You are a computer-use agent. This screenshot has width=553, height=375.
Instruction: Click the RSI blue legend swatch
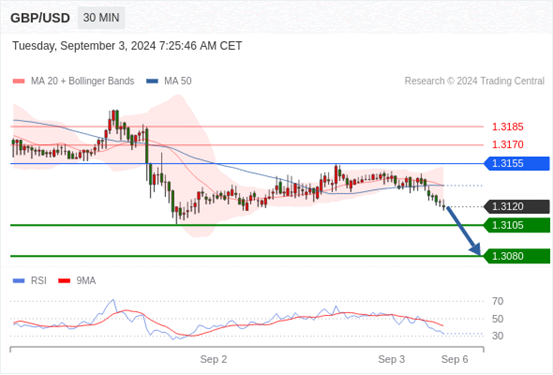(19, 281)
